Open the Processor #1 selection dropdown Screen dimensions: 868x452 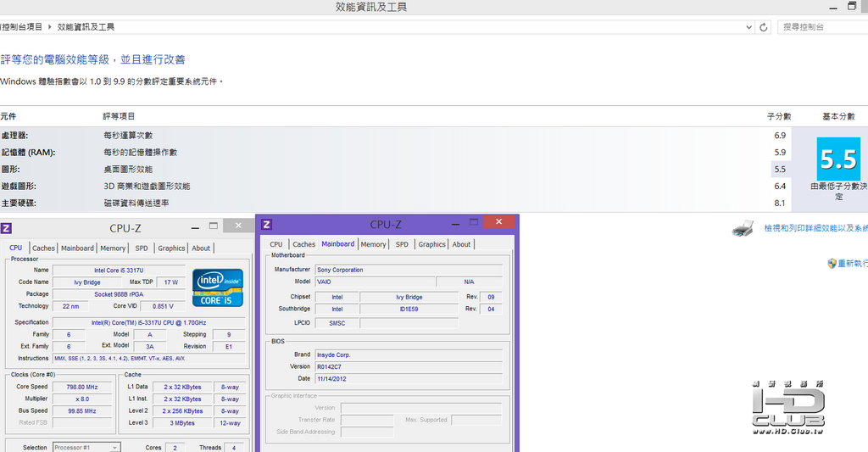[x=86, y=448]
